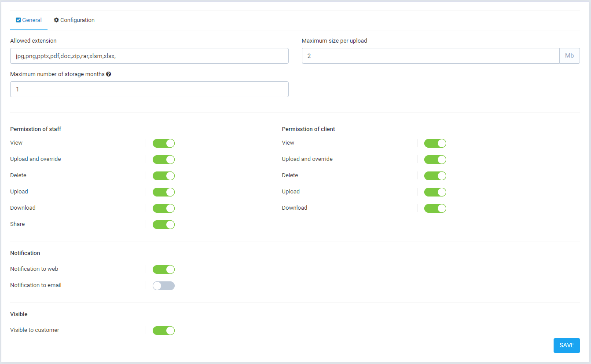Click the Visible to customer label
The height and width of the screenshot is (364, 591).
point(35,330)
